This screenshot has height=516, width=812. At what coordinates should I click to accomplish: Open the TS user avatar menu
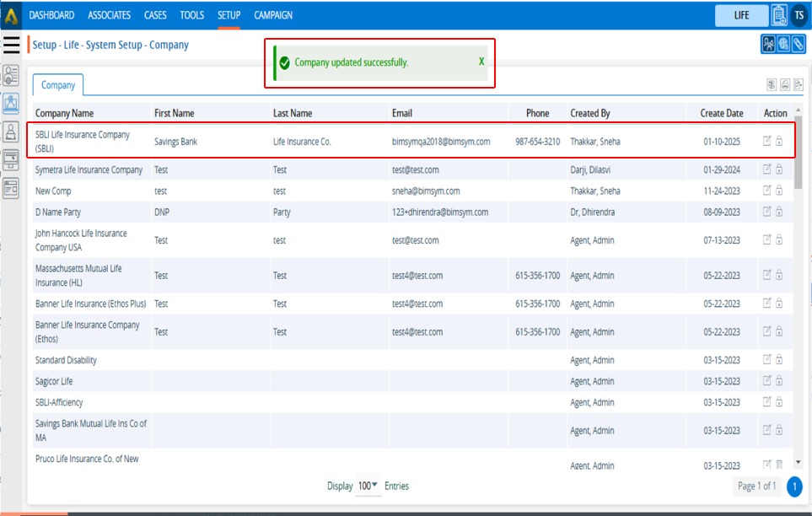[799, 15]
